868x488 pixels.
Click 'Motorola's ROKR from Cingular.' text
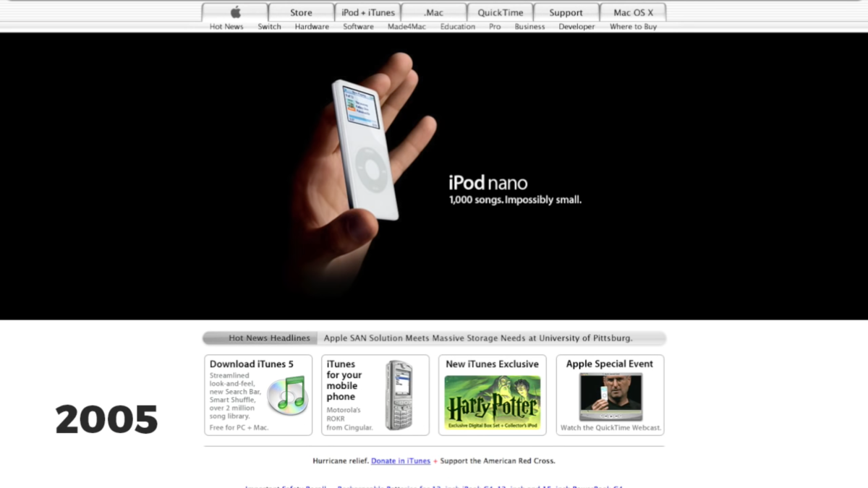pos(349,419)
